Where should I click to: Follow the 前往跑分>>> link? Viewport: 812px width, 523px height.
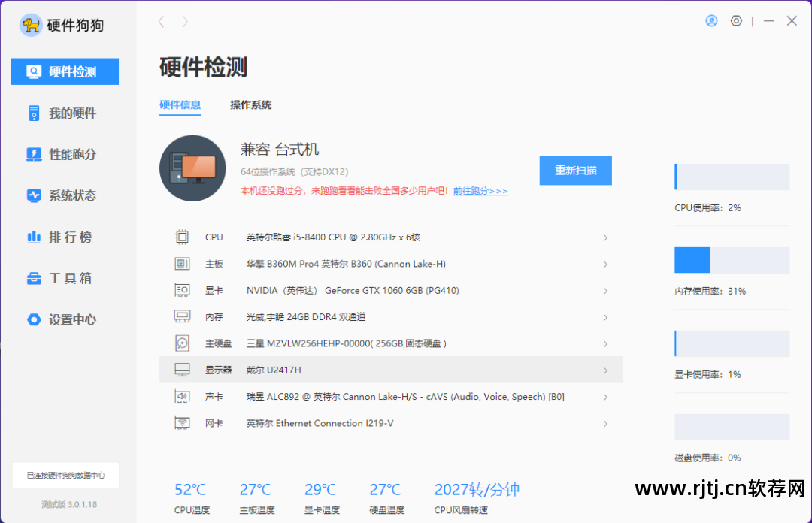click(x=480, y=191)
